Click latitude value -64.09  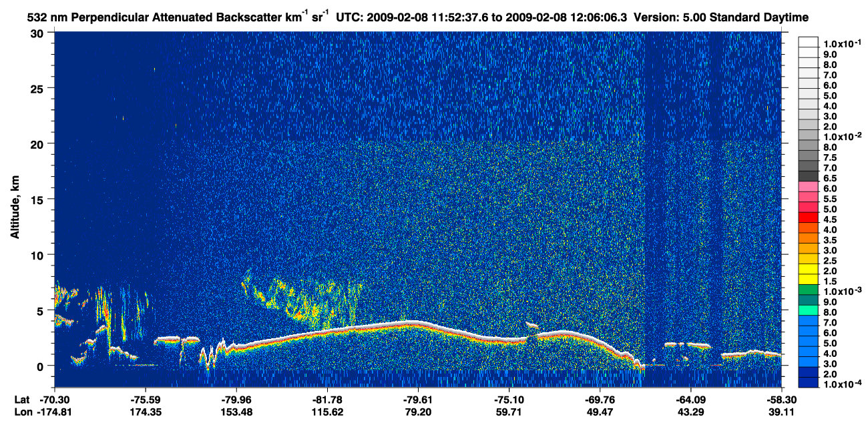pos(690,400)
